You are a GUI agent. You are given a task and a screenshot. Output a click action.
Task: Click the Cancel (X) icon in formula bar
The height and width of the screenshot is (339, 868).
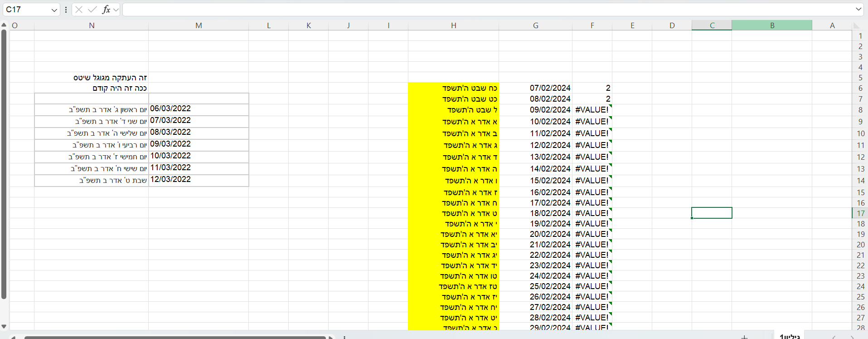79,10
